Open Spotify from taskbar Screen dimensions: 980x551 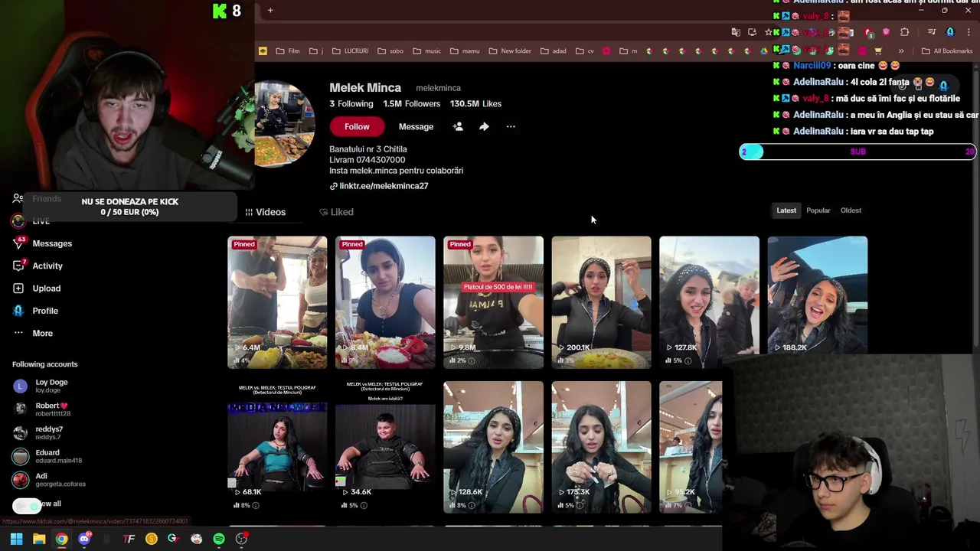tap(219, 539)
